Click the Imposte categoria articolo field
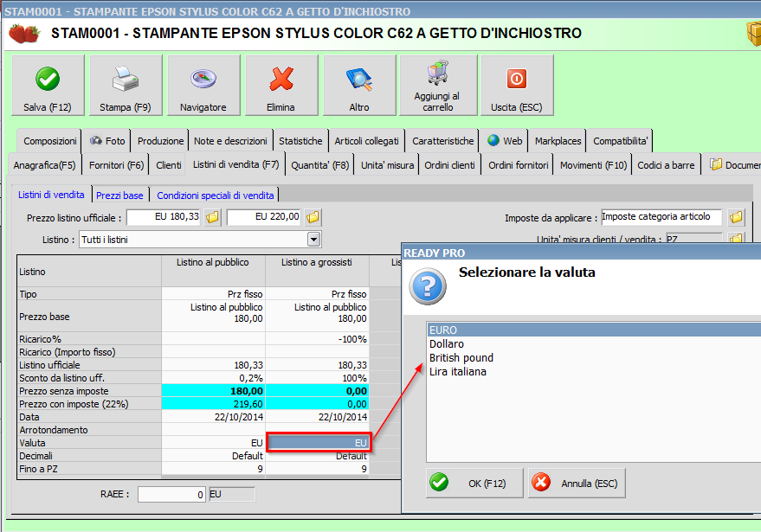This screenshot has height=532, width=761. pyautogui.click(x=661, y=217)
